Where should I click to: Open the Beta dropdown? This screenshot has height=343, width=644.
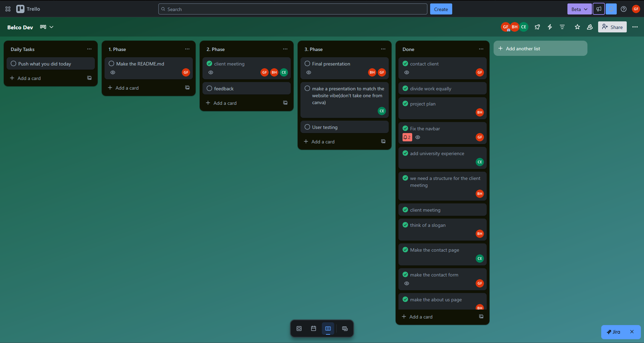579,9
